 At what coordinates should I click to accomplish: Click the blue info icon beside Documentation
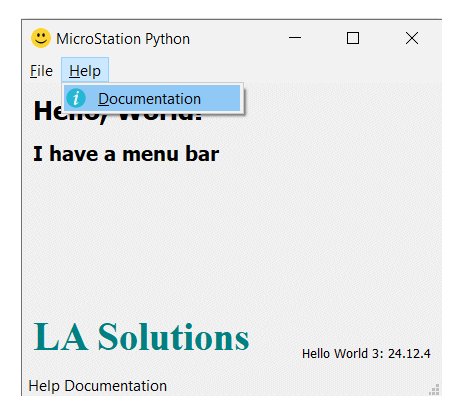(x=76, y=98)
